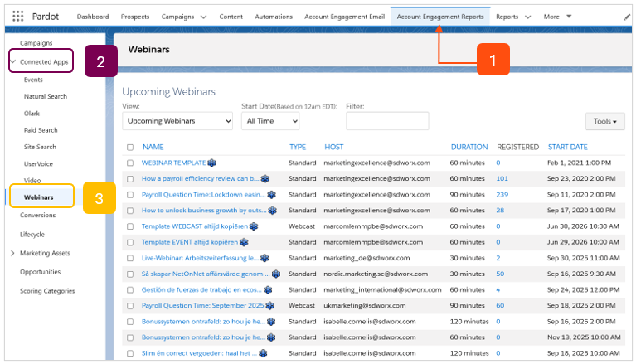Open the Payroll Question Time: September 2025 link
Viewport: 636px width, 364px height.
click(202, 306)
